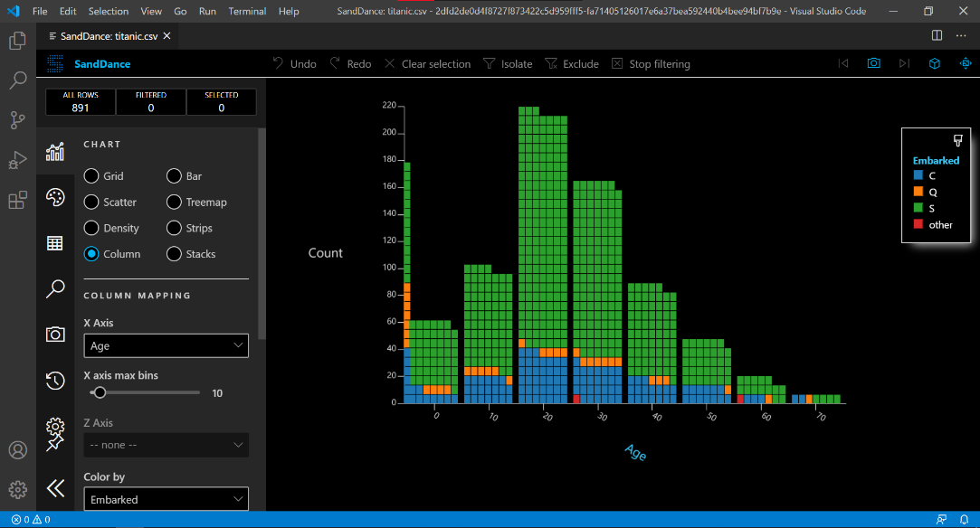The image size is (980, 528).
Task: Open SandDance history panel
Action: pyautogui.click(x=55, y=380)
